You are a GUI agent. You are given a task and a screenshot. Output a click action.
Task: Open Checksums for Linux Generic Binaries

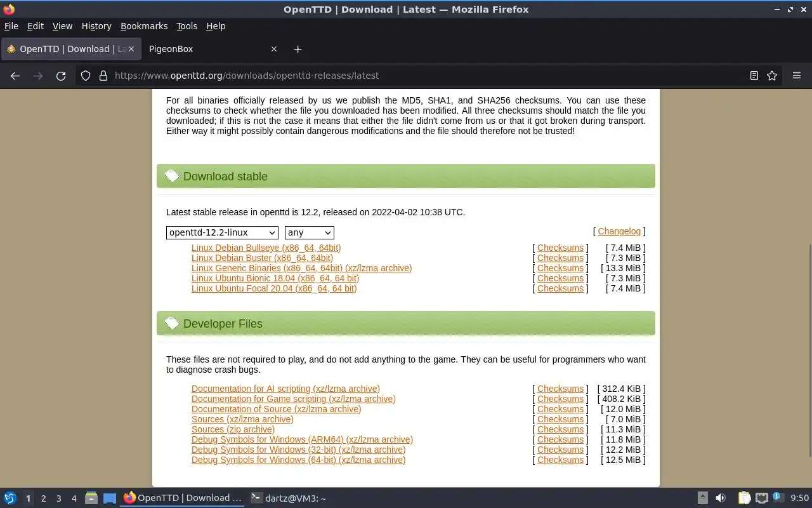coord(560,268)
